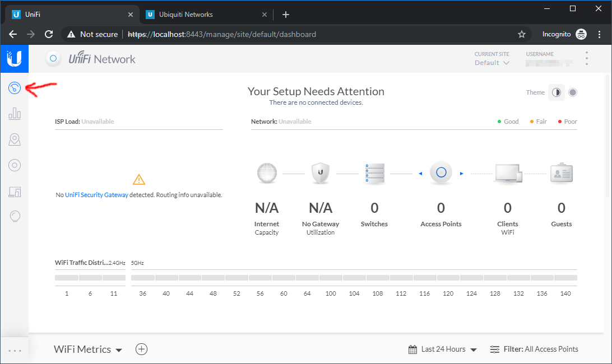Open the Devices sidebar icon

pyautogui.click(x=15, y=165)
